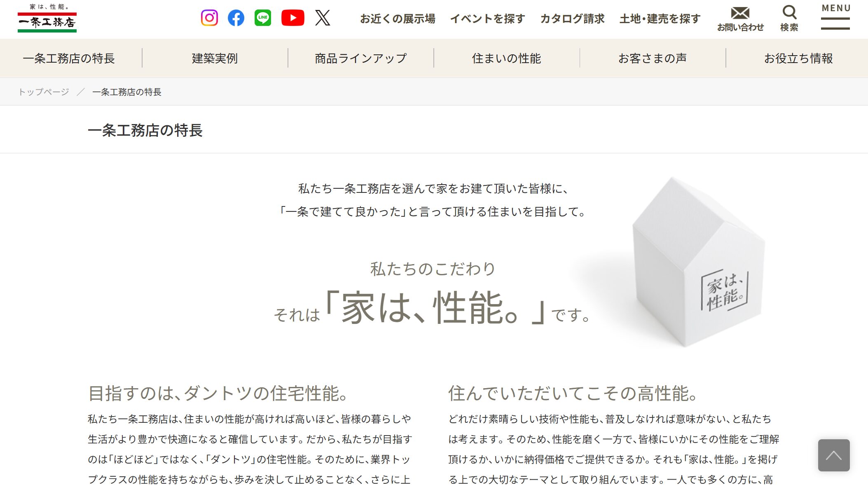This screenshot has height=485, width=868.
Task: Click the back-to-top arrow button
Action: point(834,455)
